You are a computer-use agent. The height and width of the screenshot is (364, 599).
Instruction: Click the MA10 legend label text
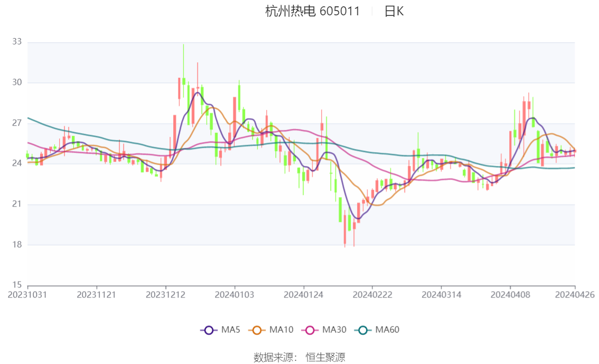point(281,330)
